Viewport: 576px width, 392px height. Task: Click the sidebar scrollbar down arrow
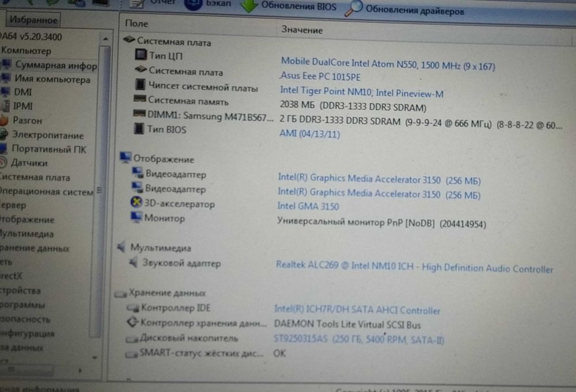point(95,357)
